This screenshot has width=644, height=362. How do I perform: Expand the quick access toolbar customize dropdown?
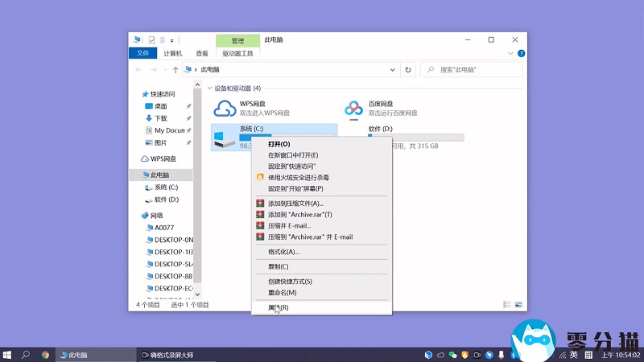(x=171, y=40)
